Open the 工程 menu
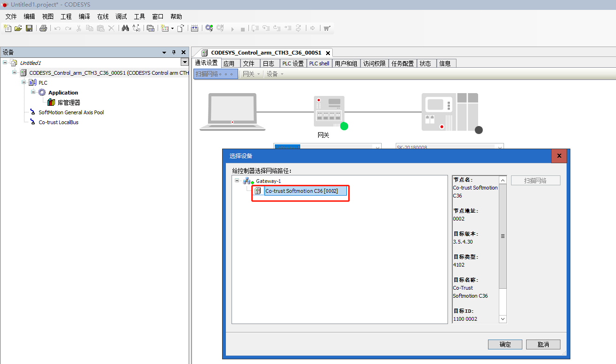616x364 pixels. 66,16
